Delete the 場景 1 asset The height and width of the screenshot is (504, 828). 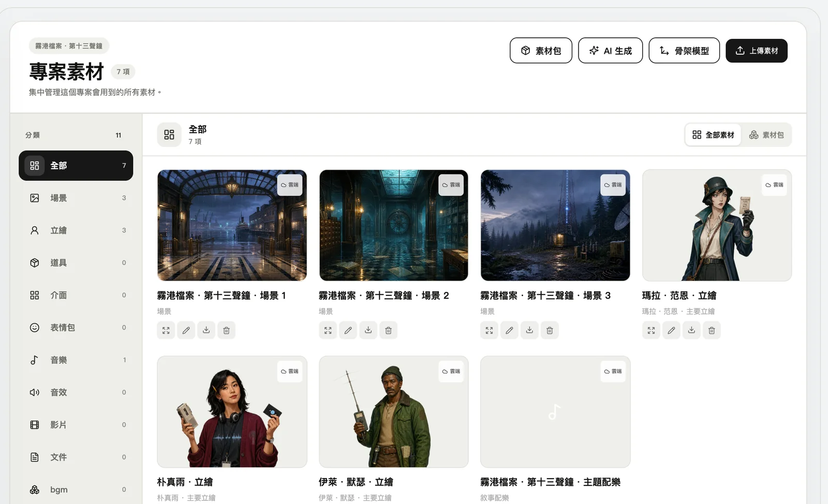click(227, 330)
